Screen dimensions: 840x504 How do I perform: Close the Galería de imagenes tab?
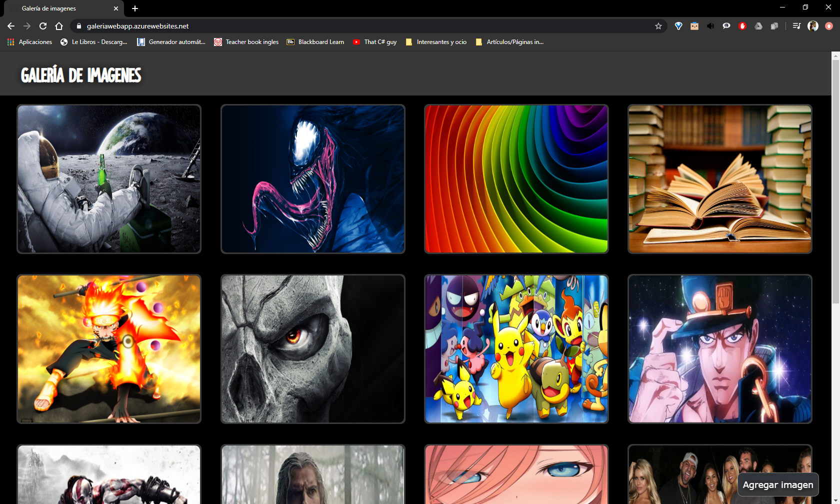[116, 8]
